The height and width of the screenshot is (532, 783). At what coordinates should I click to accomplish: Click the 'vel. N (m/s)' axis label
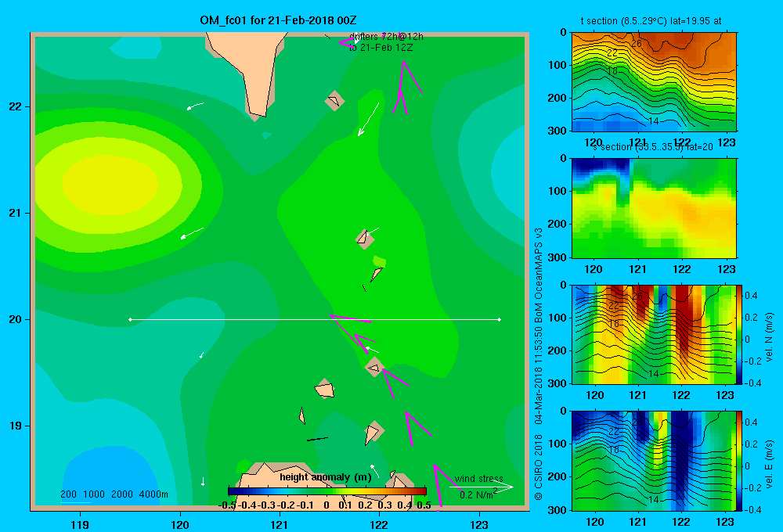770,337
